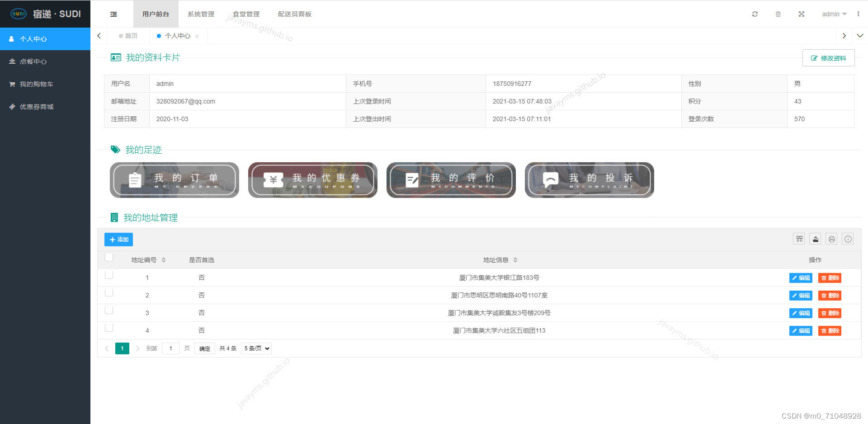Tick the select-all checkbox in table header

(x=109, y=257)
